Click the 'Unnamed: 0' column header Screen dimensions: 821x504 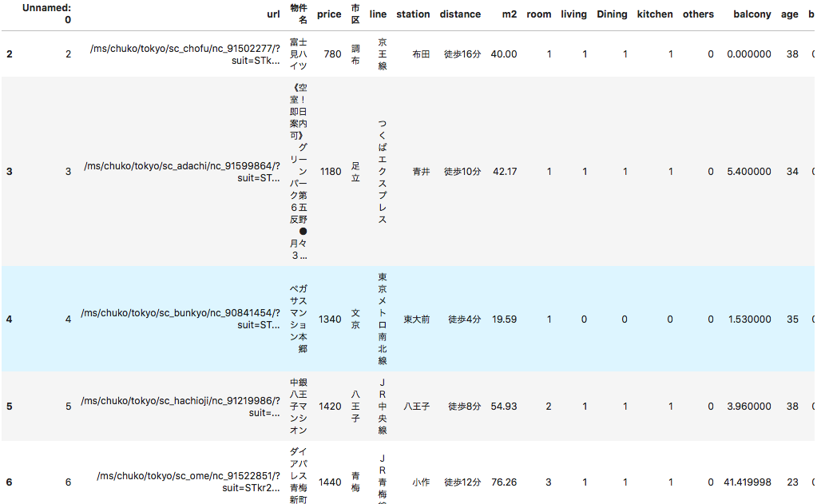tap(46, 14)
